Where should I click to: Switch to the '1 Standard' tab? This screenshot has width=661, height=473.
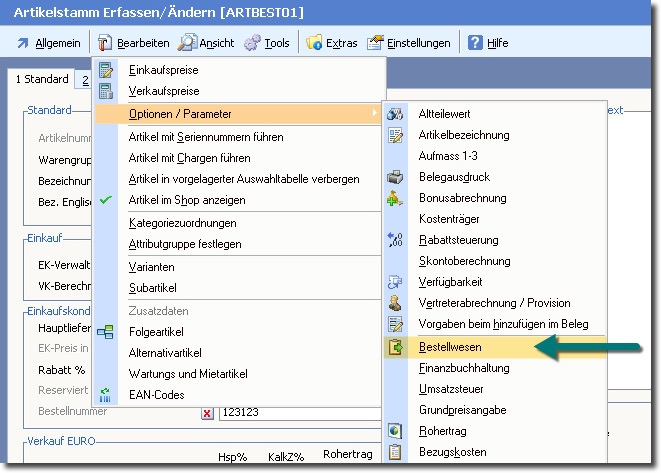(40, 79)
